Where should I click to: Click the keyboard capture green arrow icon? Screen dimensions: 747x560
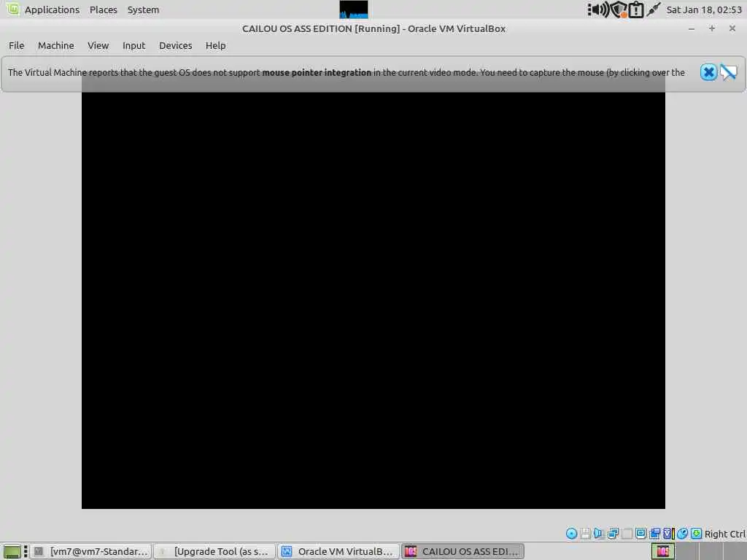point(696,534)
